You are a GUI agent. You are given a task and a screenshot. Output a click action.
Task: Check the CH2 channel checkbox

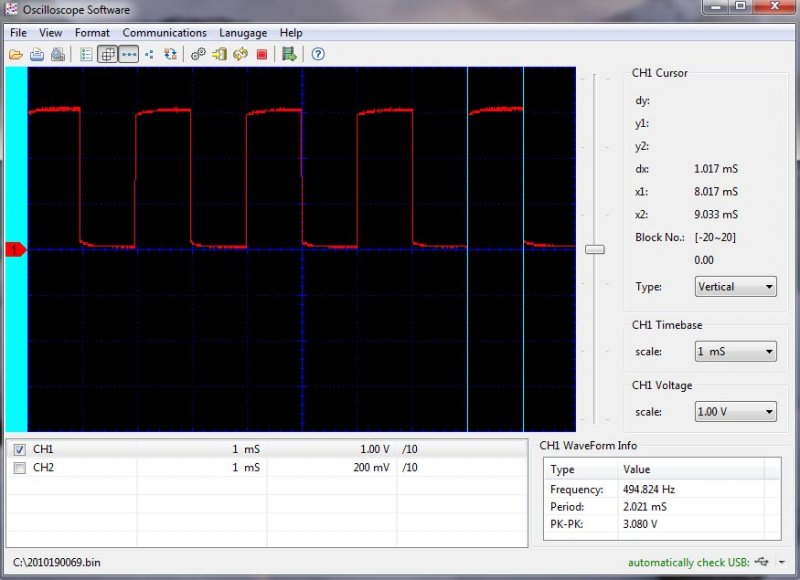click(x=19, y=468)
